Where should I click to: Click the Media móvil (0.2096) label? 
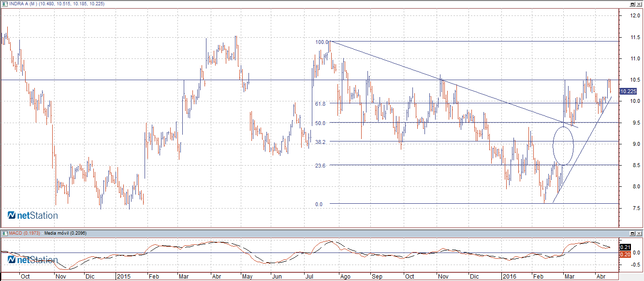point(67,233)
